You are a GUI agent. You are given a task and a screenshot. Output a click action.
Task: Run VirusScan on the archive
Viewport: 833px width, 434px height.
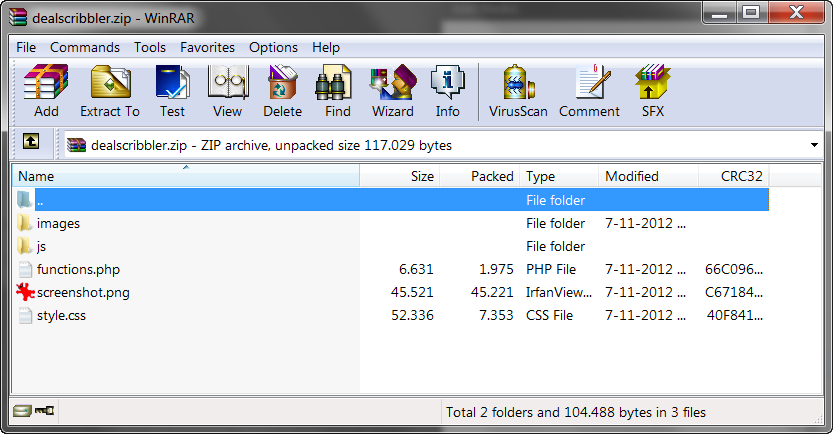[518, 91]
